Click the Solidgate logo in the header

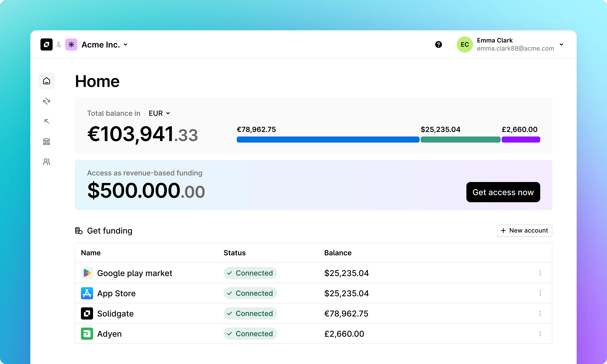point(46,44)
